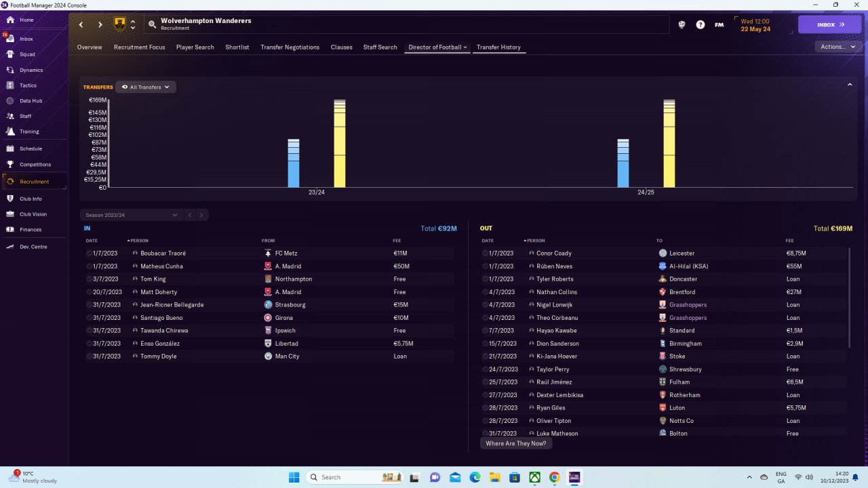Open the Transfer Negotiations tab

tap(290, 47)
